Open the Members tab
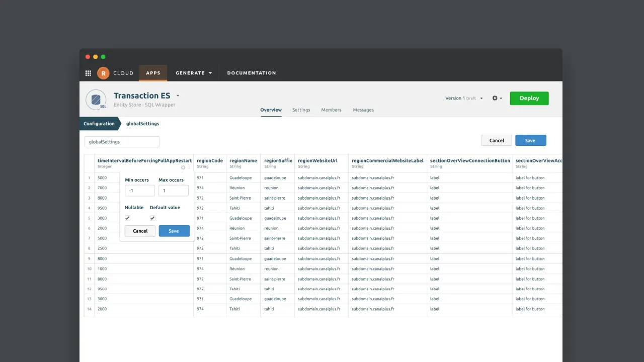This screenshot has height=362, width=644. coord(331,110)
